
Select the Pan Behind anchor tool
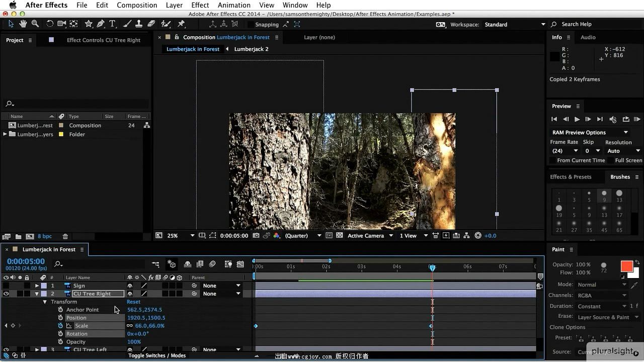[73, 24]
